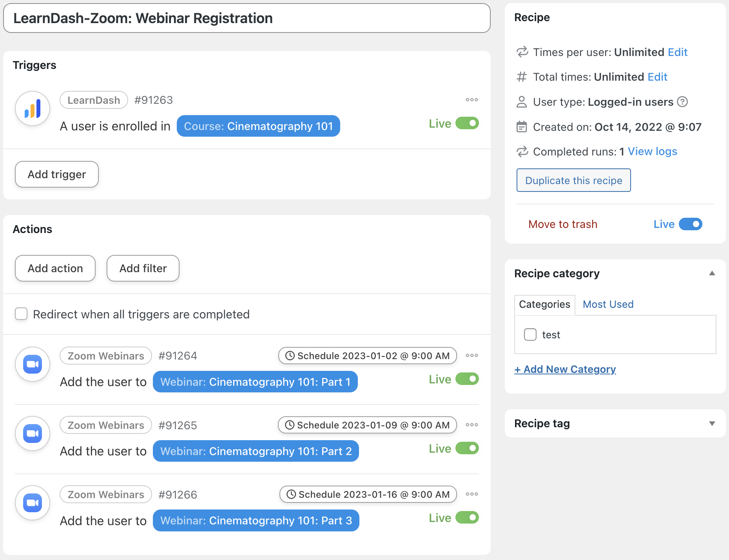
Task: Click the action ID #91265 text
Action: [x=178, y=425]
